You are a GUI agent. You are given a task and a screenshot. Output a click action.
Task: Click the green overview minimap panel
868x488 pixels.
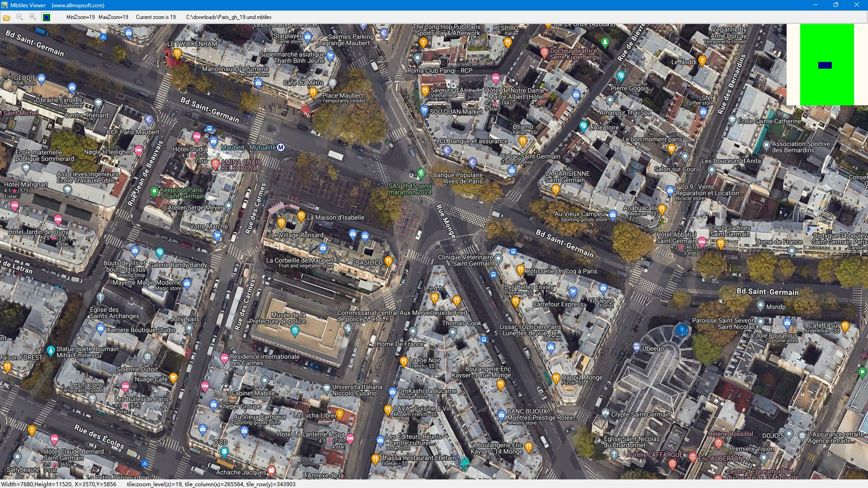pyautogui.click(x=827, y=64)
